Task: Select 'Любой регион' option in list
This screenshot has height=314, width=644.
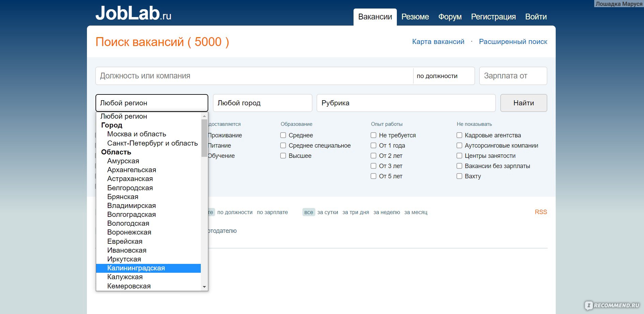Action: [x=149, y=116]
